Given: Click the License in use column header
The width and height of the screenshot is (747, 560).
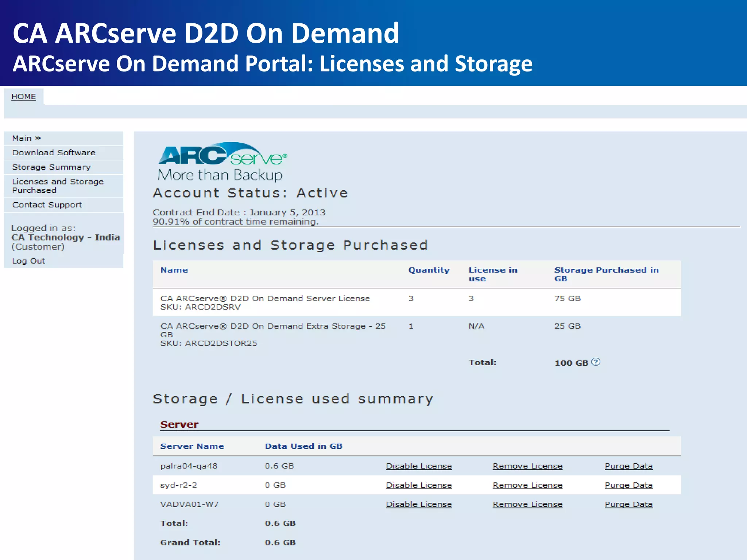Looking at the screenshot, I should [493, 274].
